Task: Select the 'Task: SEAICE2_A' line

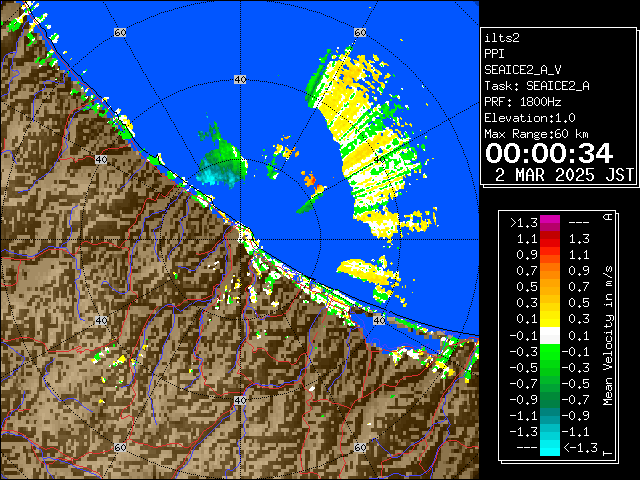Action: pyautogui.click(x=537, y=86)
